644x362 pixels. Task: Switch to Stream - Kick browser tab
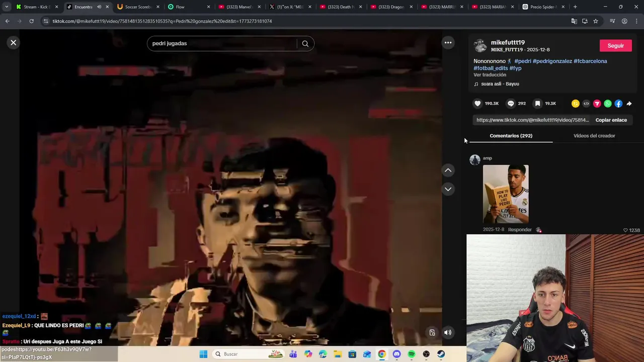[37, 7]
